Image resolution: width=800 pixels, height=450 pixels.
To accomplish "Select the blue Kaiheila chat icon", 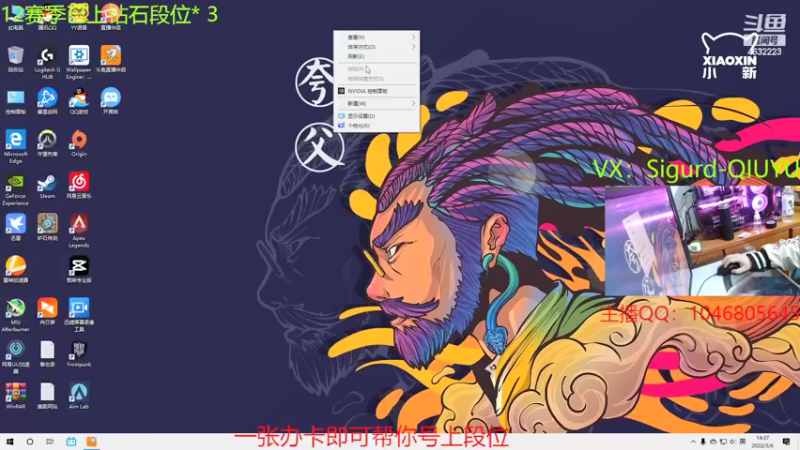I will 111,101.
